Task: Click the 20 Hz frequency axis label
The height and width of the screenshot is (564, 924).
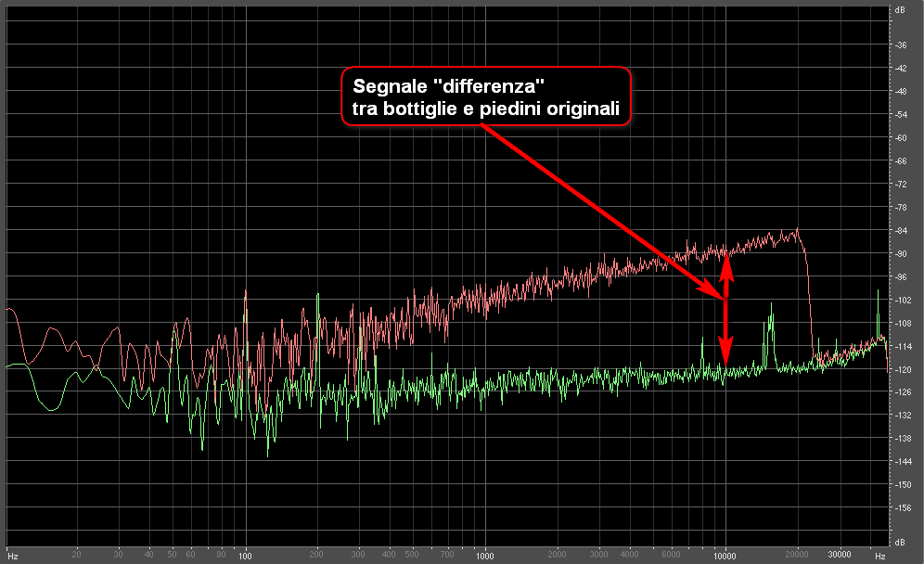Action: click(76, 555)
